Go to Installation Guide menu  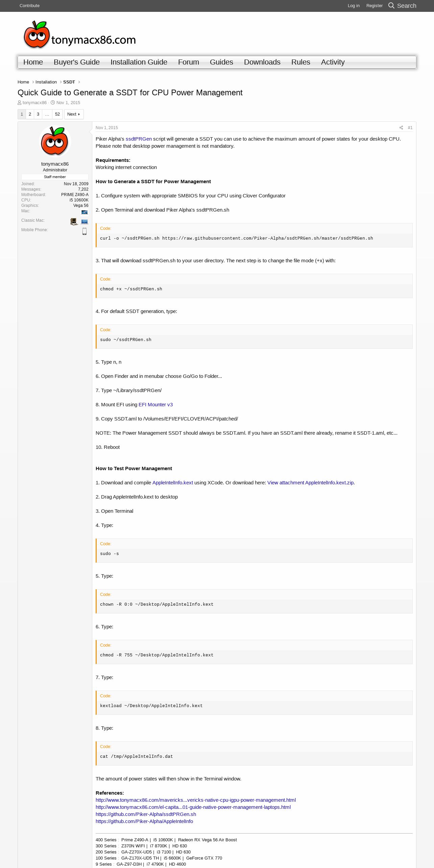tap(139, 62)
